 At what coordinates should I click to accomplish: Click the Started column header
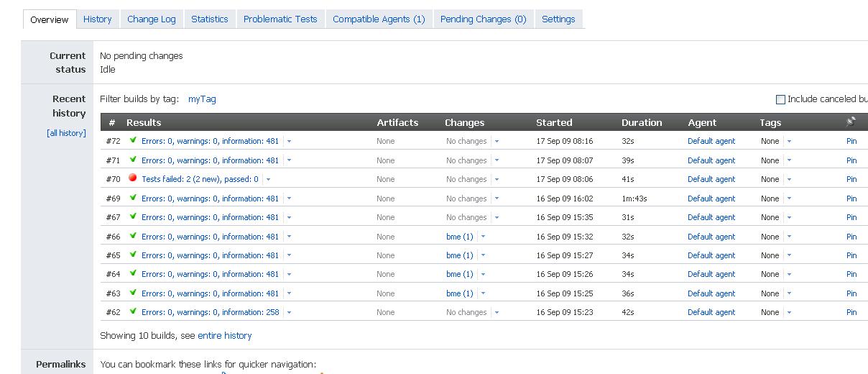tap(554, 122)
